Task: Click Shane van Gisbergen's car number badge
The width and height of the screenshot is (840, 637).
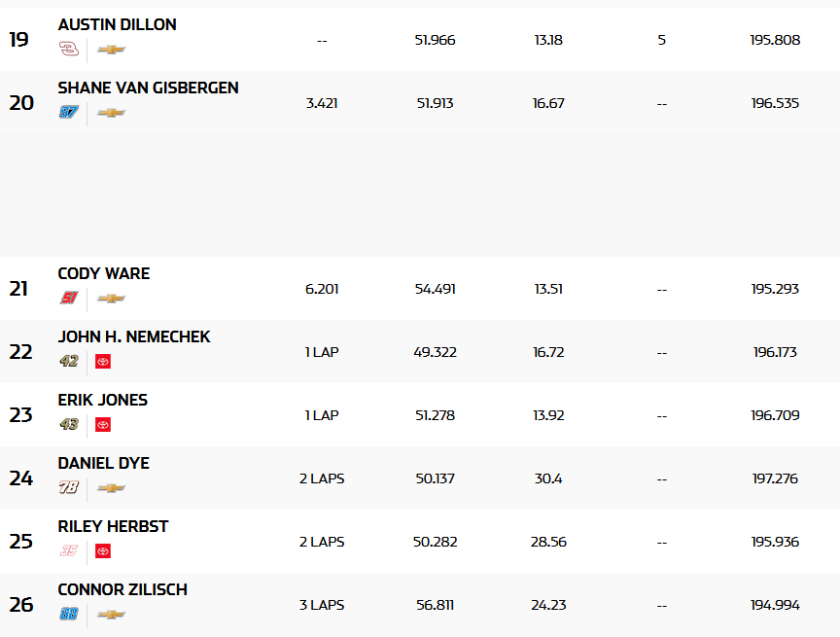Action: pos(68,113)
